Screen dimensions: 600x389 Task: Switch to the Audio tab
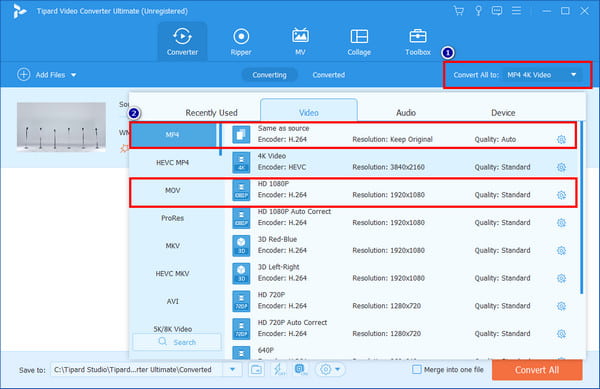point(406,113)
